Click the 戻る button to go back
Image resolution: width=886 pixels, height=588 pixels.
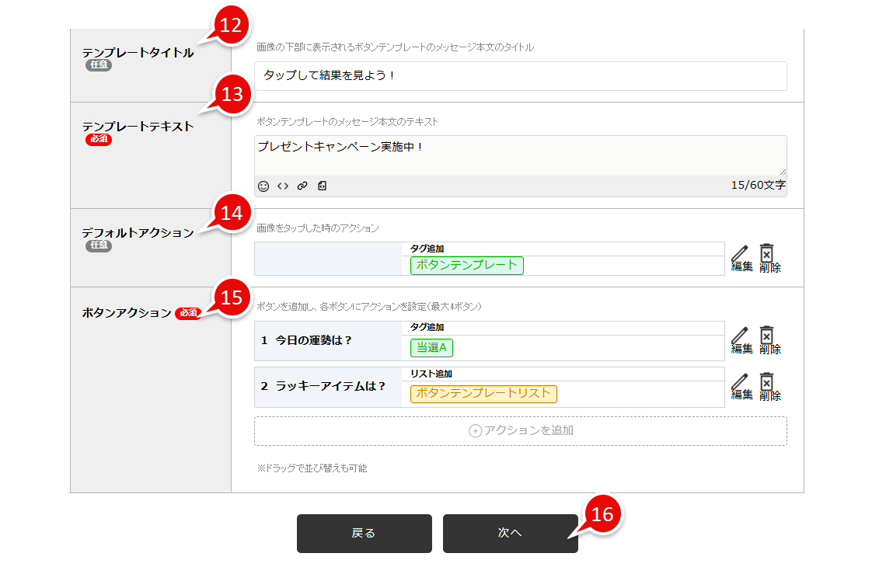pyautogui.click(x=364, y=534)
